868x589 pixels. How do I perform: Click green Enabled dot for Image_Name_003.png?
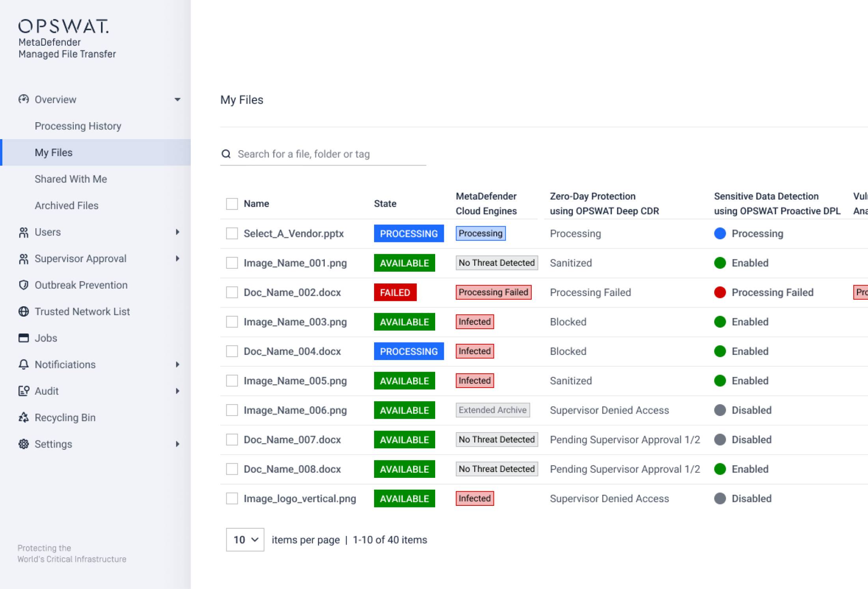(x=720, y=322)
